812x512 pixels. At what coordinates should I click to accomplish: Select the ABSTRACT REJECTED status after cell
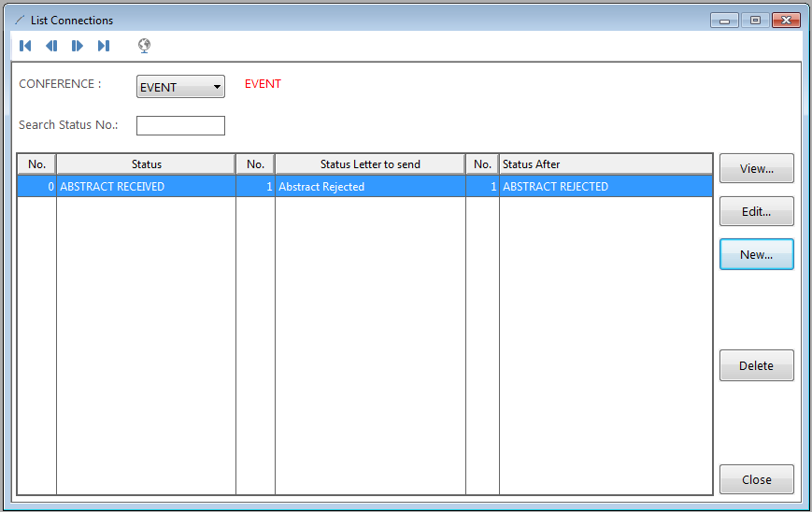pyautogui.click(x=605, y=186)
